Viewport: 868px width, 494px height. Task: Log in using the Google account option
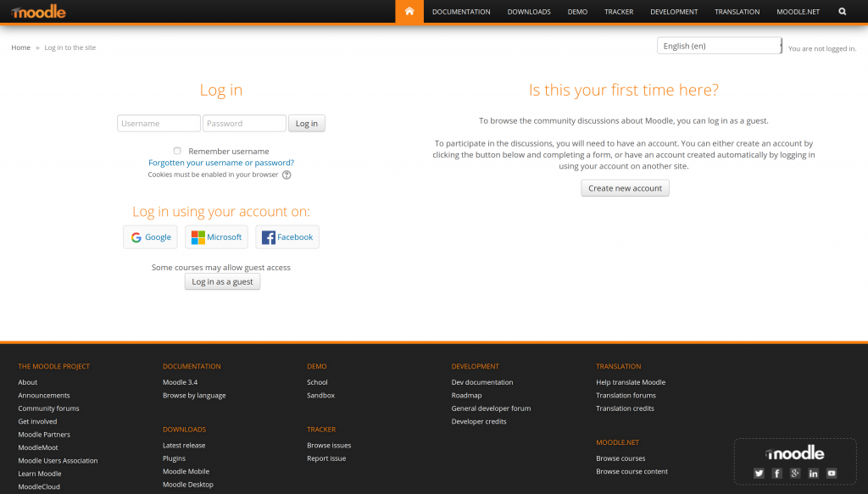(150, 236)
